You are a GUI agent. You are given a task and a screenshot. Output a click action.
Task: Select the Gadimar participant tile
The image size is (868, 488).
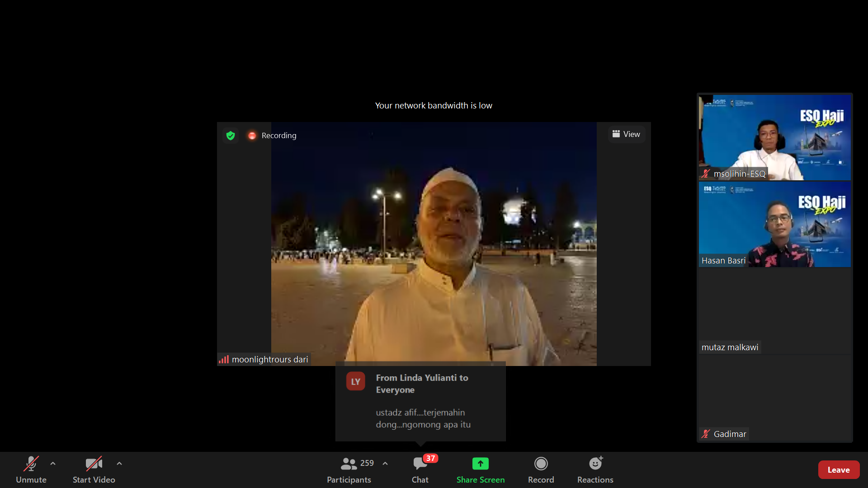click(774, 398)
